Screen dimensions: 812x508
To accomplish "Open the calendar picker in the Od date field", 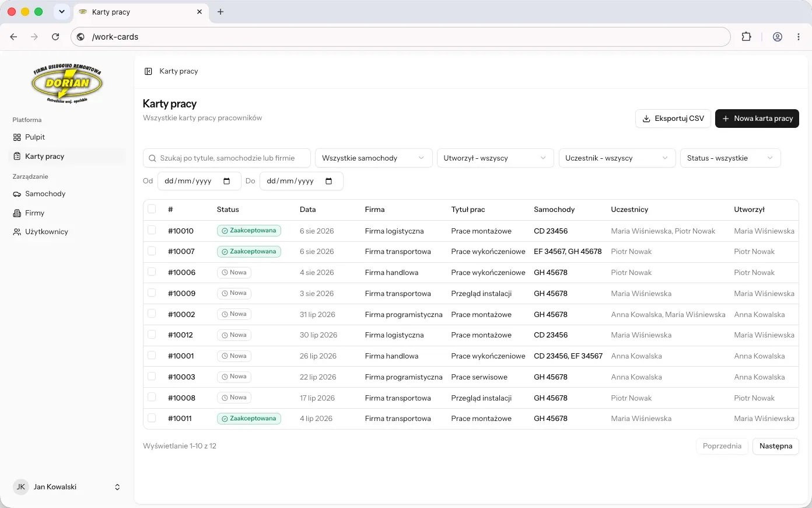I will 227,181.
